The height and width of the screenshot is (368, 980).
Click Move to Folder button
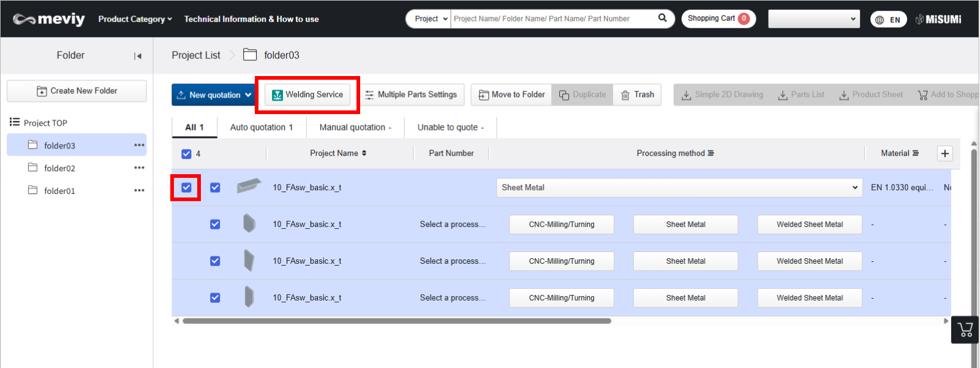click(x=511, y=94)
